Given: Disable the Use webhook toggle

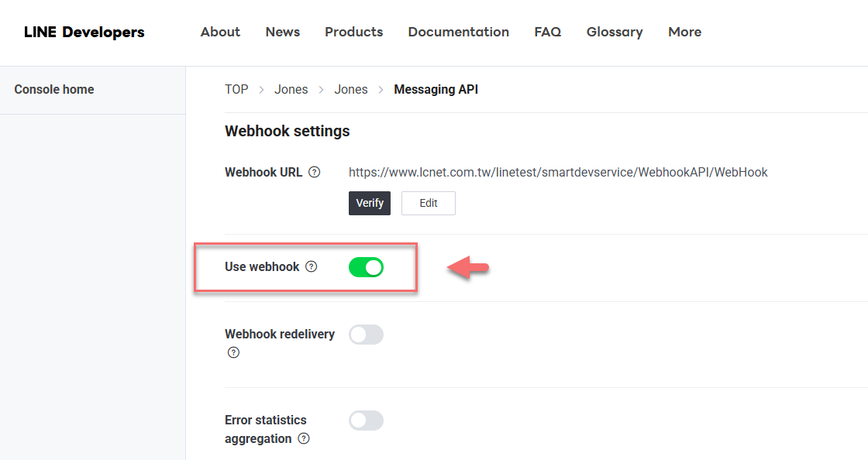Looking at the screenshot, I should 366,267.
